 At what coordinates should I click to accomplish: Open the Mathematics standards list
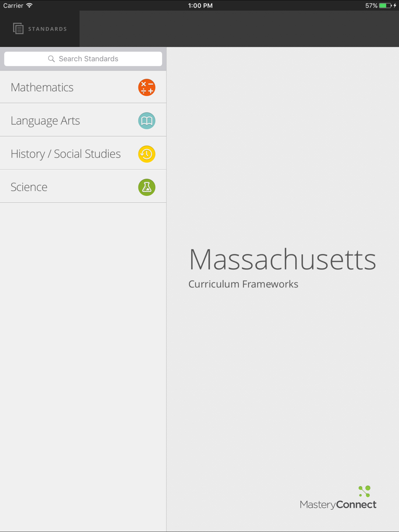[83, 87]
